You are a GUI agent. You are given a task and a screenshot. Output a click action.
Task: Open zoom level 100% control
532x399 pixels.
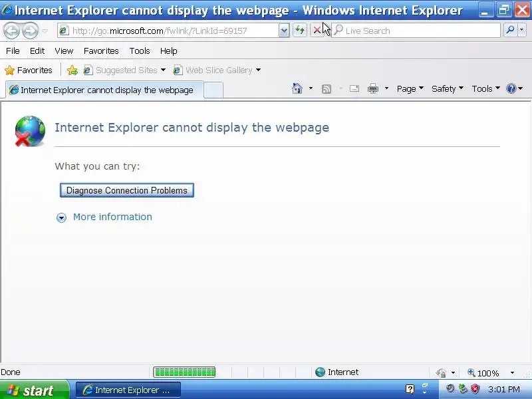click(483, 373)
